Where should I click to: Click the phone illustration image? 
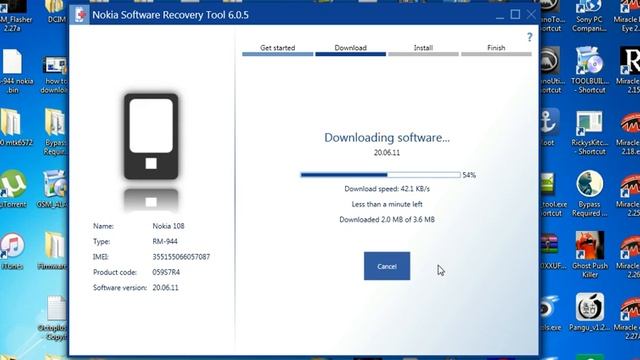(151, 137)
